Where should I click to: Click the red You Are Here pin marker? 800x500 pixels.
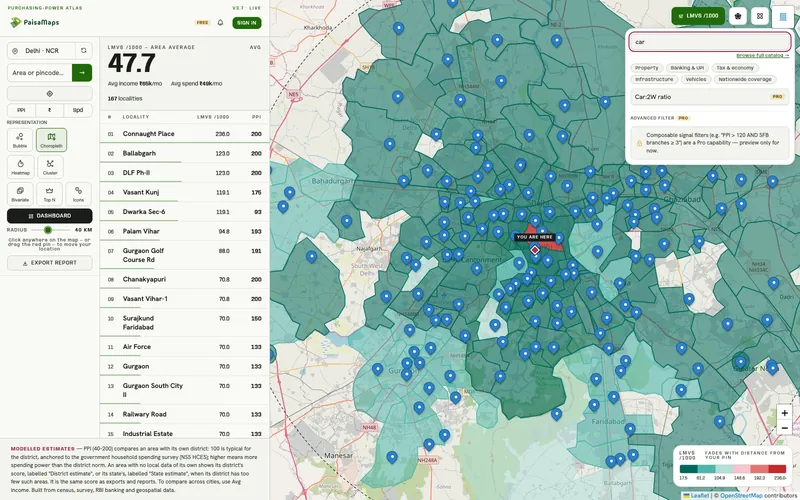pos(535,250)
